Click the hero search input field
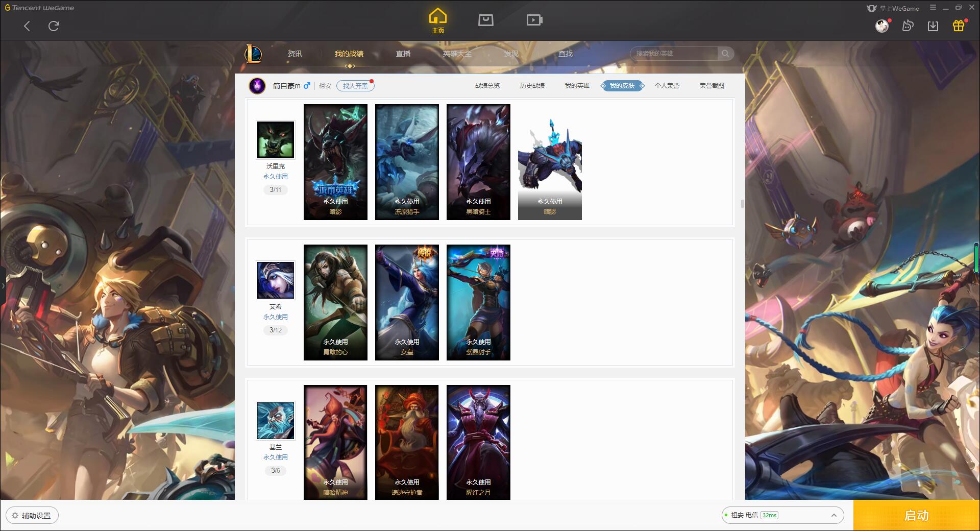This screenshot has width=980, height=531. coord(674,54)
